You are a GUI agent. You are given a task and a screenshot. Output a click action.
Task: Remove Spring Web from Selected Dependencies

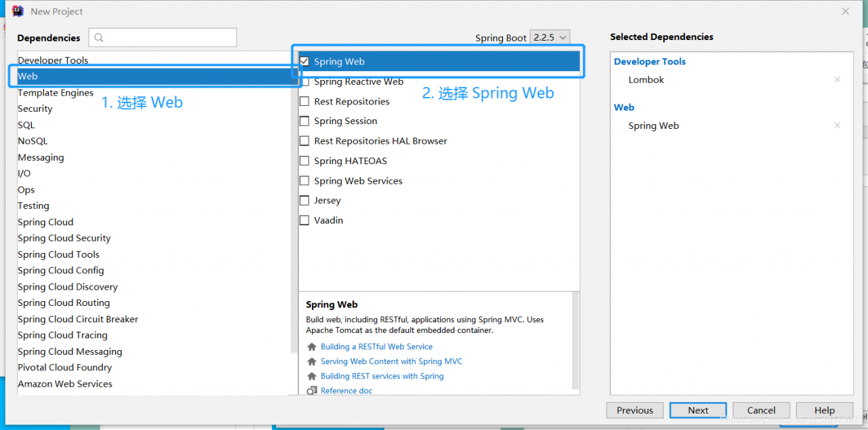tap(837, 125)
